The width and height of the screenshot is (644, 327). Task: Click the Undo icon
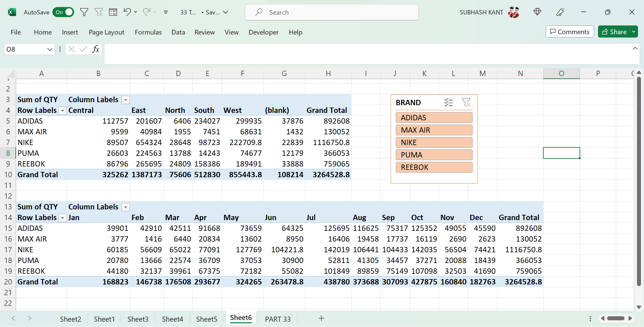[127, 12]
